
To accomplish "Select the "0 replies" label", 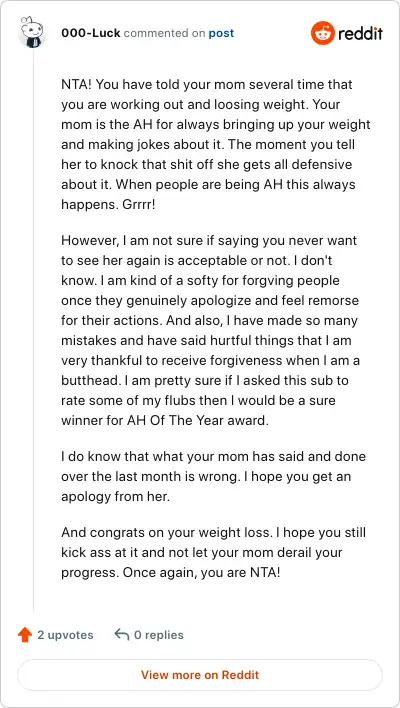I will 159,635.
